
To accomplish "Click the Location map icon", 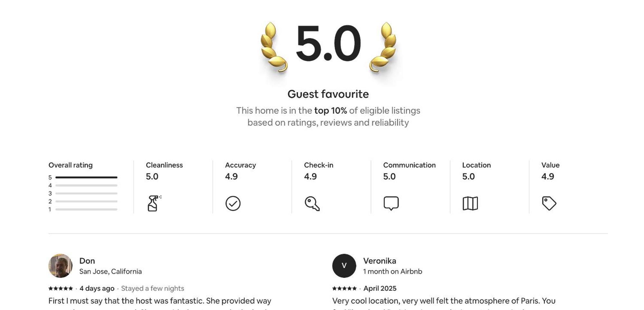I will pyautogui.click(x=470, y=204).
